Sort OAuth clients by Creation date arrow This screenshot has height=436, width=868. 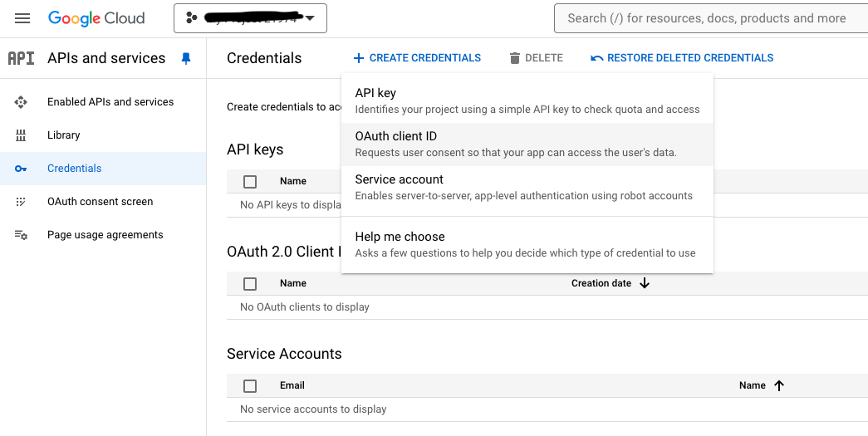[x=645, y=283]
